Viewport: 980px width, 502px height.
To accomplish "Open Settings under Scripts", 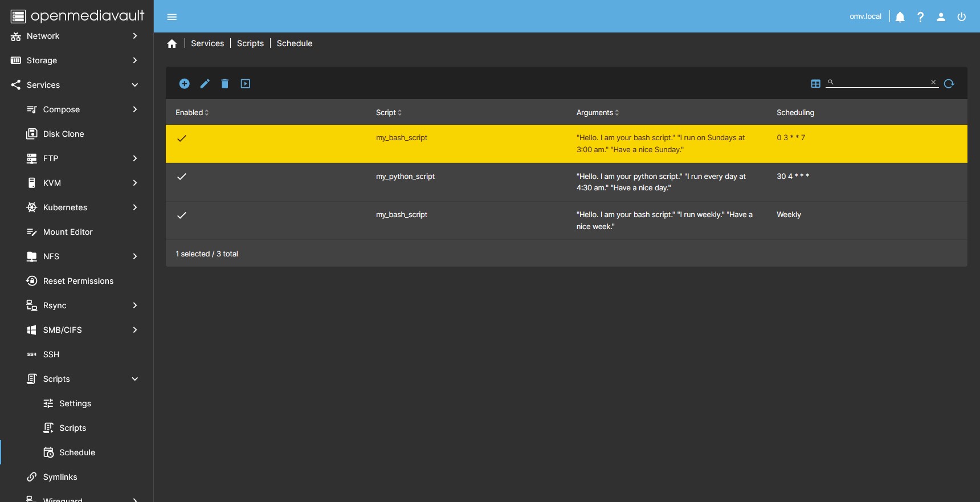I will click(75, 403).
